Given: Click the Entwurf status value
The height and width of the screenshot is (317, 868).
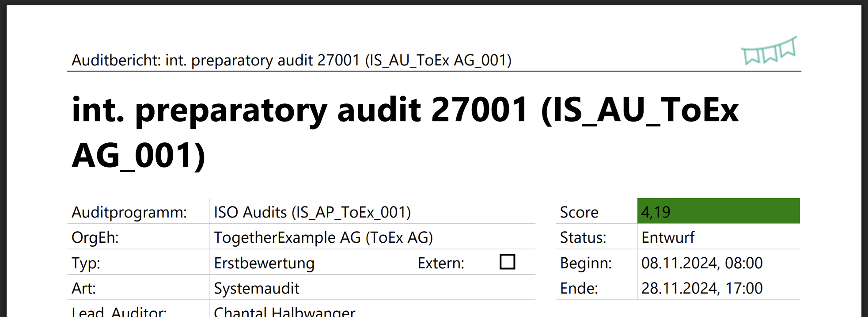Looking at the screenshot, I should [x=667, y=237].
